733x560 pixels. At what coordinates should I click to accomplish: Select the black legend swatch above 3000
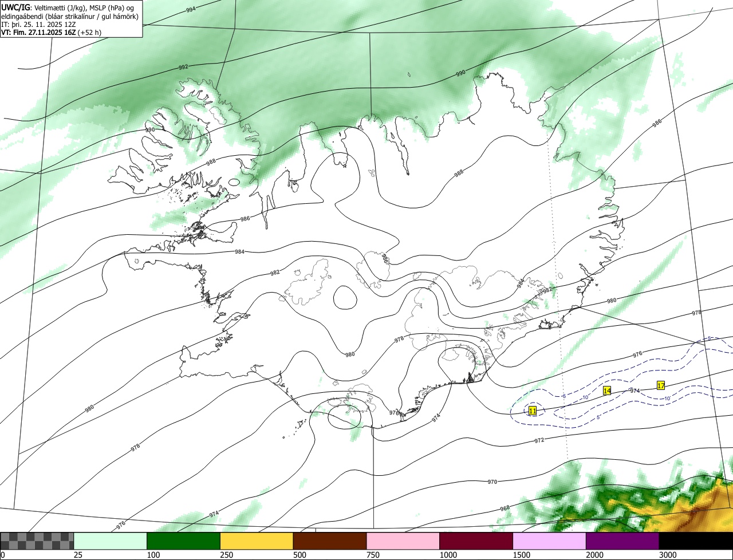click(696, 541)
